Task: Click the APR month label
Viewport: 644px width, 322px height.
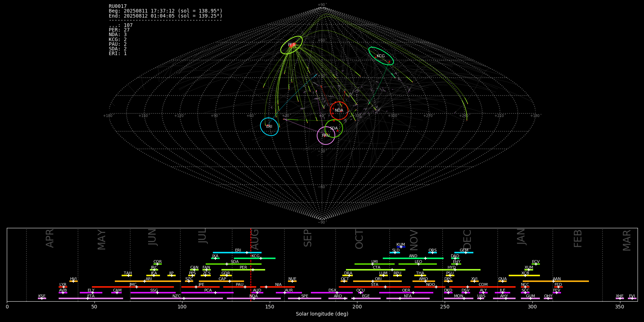Action: click(50, 238)
